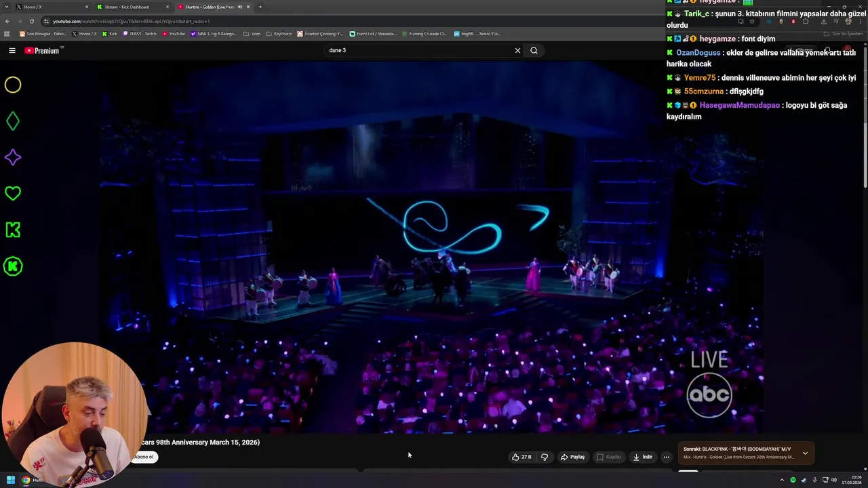The height and width of the screenshot is (488, 868).
Task: Click username heygamze beside 'font diyim'
Action: (718, 39)
